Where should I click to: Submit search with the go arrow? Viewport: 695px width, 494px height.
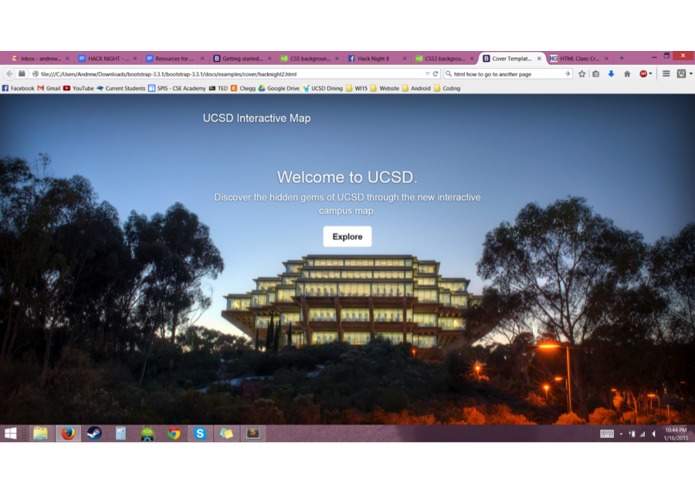[567, 74]
